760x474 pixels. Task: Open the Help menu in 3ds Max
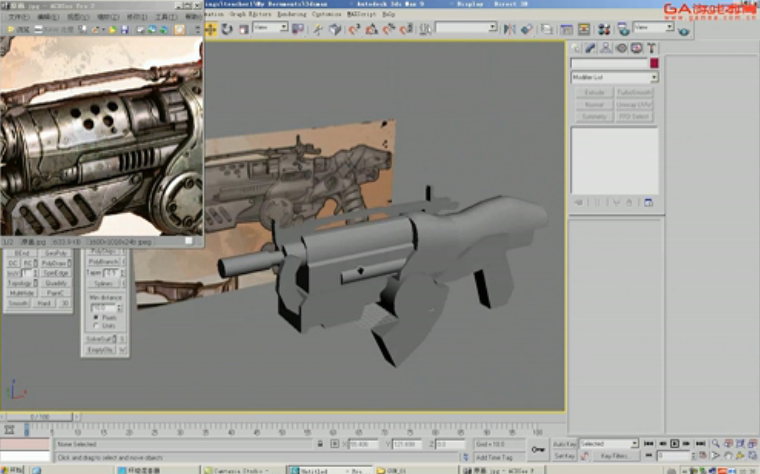tap(388, 14)
